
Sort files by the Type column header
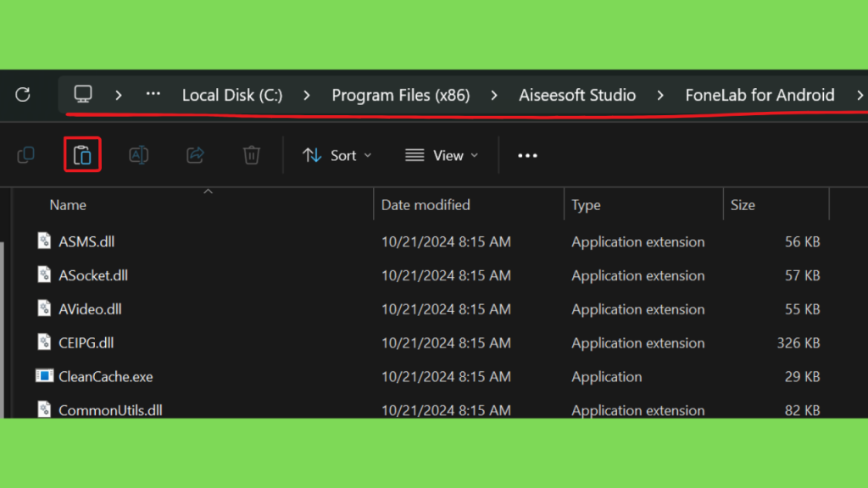[586, 205]
